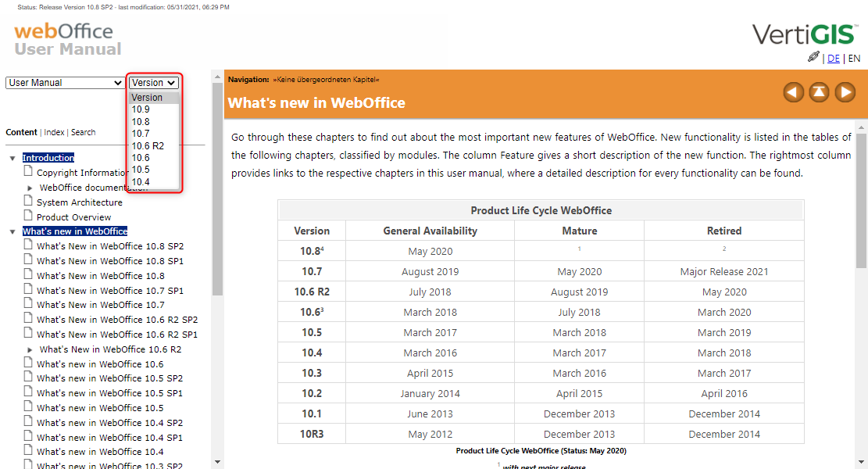Viewport: 868px width, 469px height.
Task: Expand the WebOffice documentation node
Action: pyautogui.click(x=30, y=188)
